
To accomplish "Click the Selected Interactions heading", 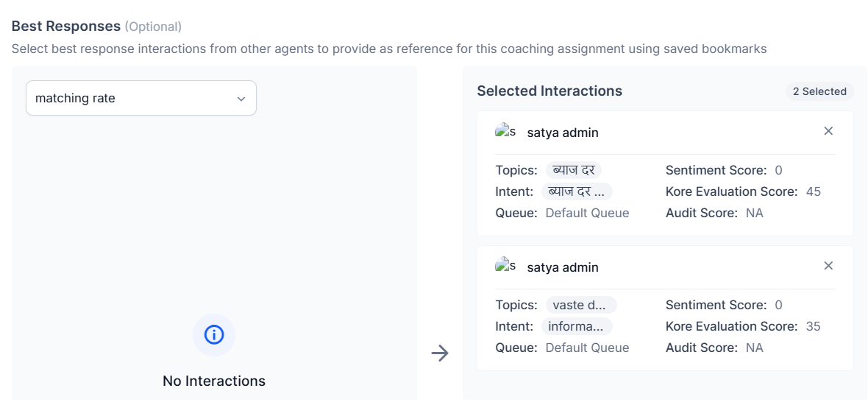I will click(549, 91).
